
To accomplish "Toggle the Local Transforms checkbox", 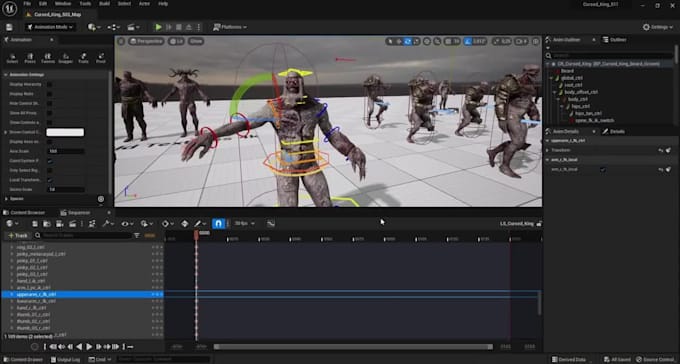I will coord(49,180).
